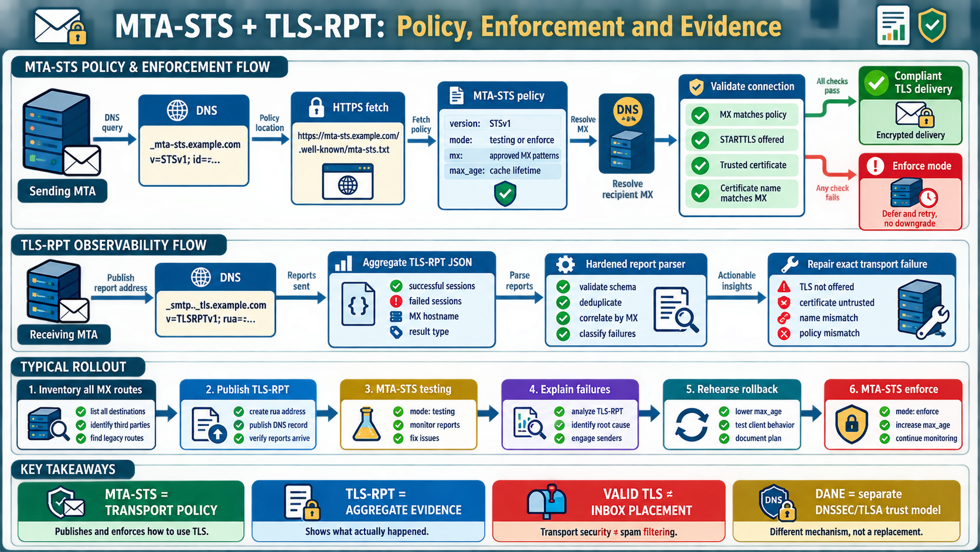
Task: Click the green check next to list all destinations
Action: 81,411
